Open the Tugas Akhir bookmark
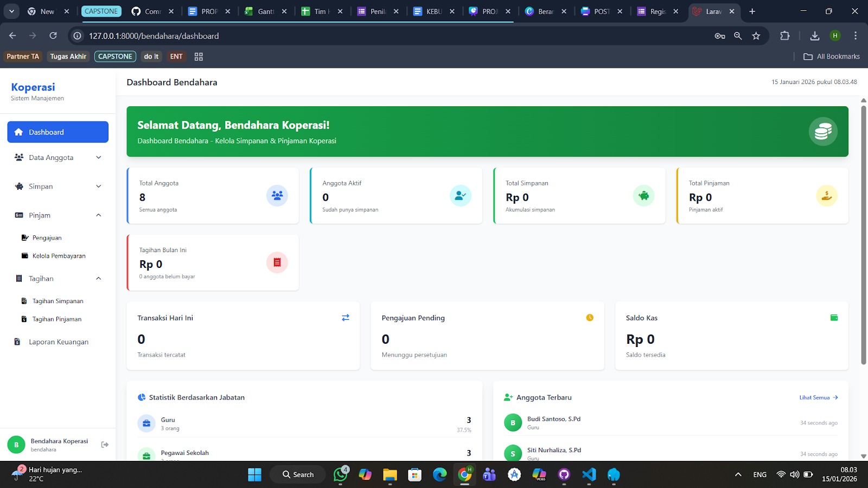Image resolution: width=868 pixels, height=488 pixels. 68,56
